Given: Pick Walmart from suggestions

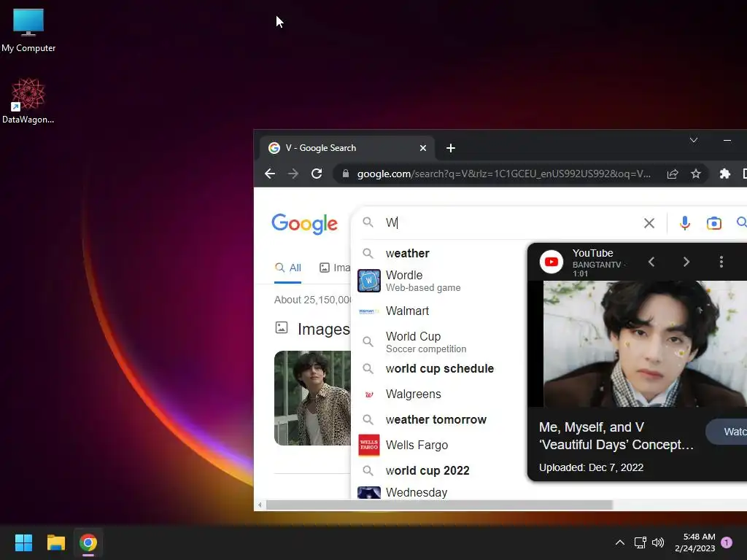Looking at the screenshot, I should (x=438, y=311).
